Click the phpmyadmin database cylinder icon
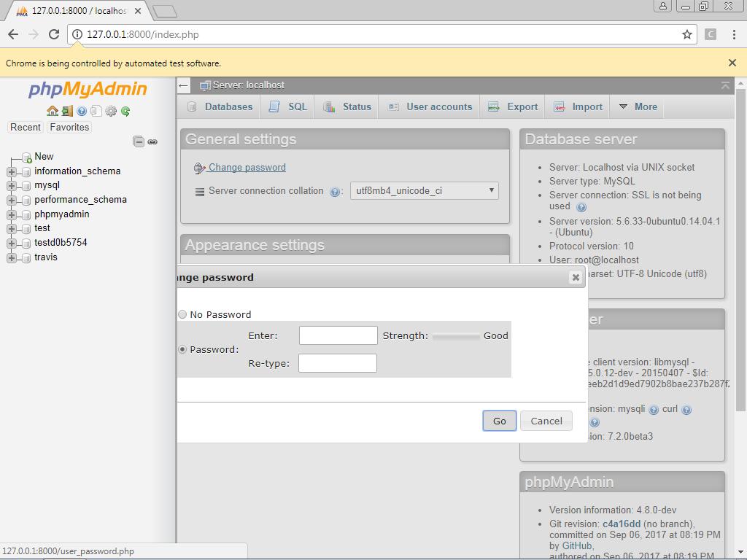Viewport: 747px width, 560px height. coord(26,215)
